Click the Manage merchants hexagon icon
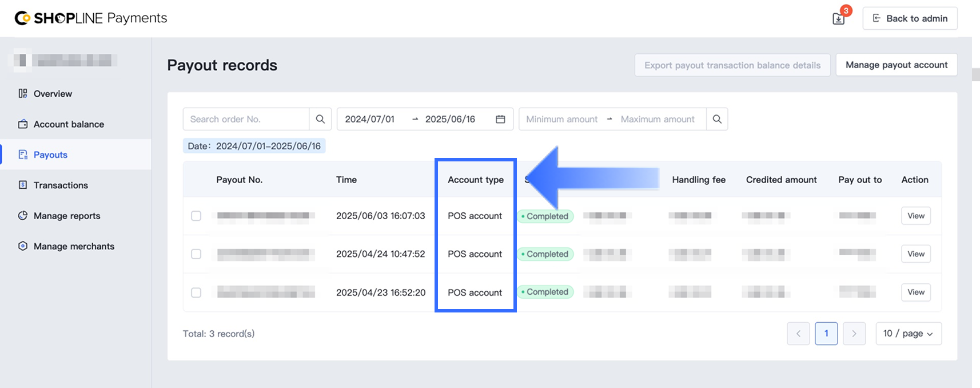 (23, 246)
